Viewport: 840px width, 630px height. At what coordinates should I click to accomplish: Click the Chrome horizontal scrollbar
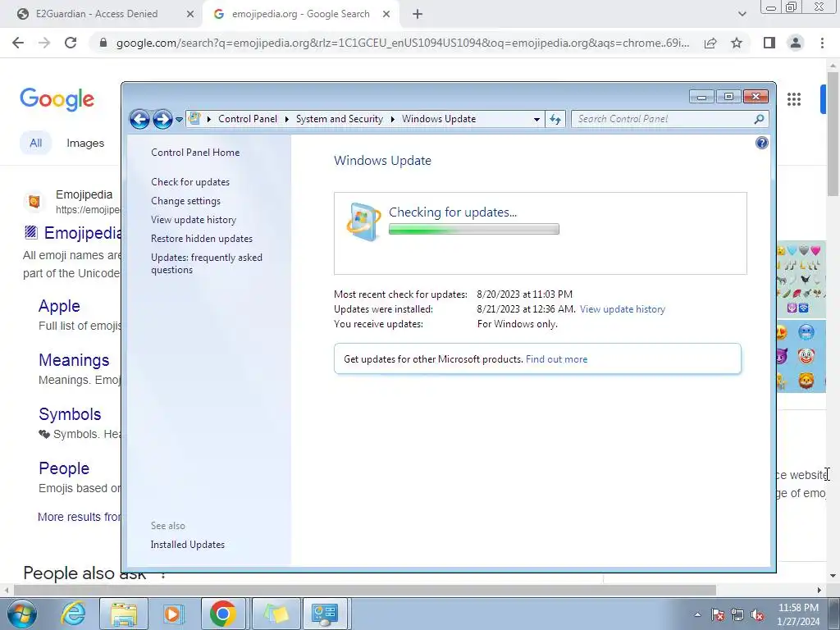pos(364,591)
